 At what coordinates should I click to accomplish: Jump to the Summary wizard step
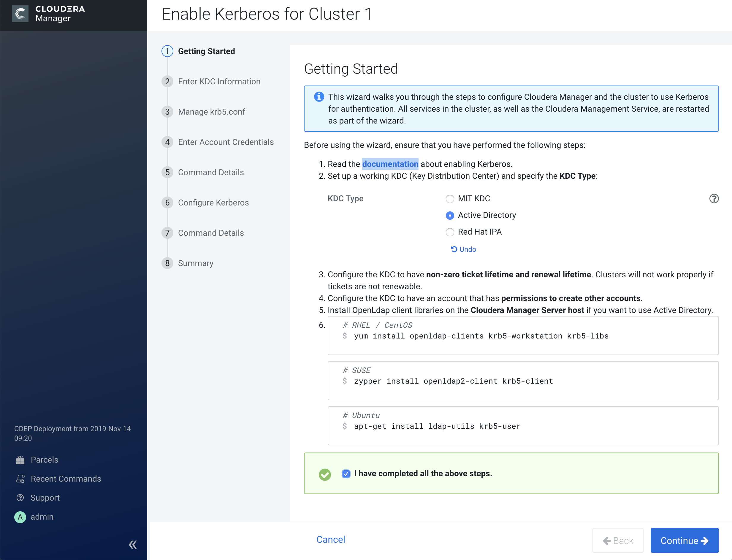[196, 263]
